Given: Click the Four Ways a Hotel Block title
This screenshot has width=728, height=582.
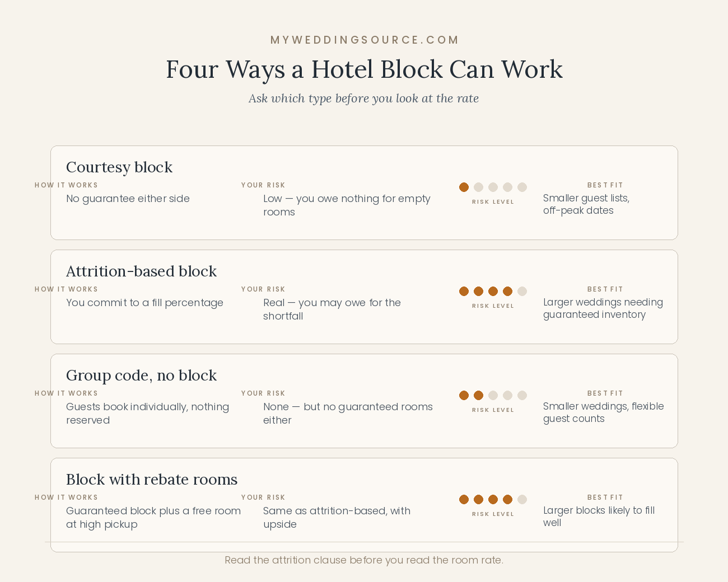Looking at the screenshot, I should [x=364, y=69].
